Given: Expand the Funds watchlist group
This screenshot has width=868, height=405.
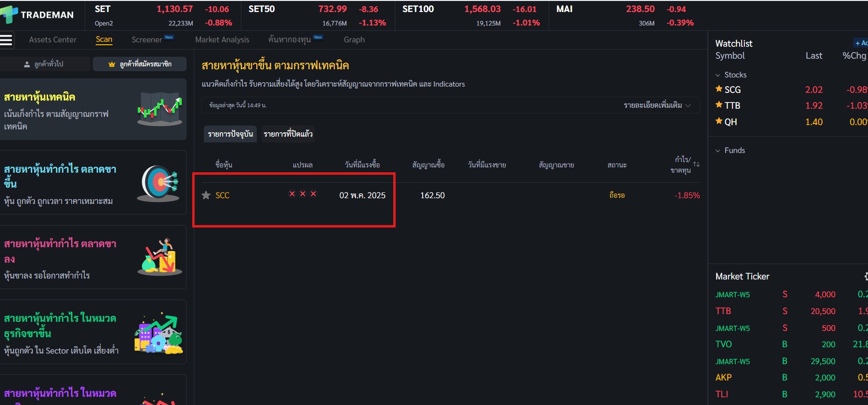Looking at the screenshot, I should [718, 151].
